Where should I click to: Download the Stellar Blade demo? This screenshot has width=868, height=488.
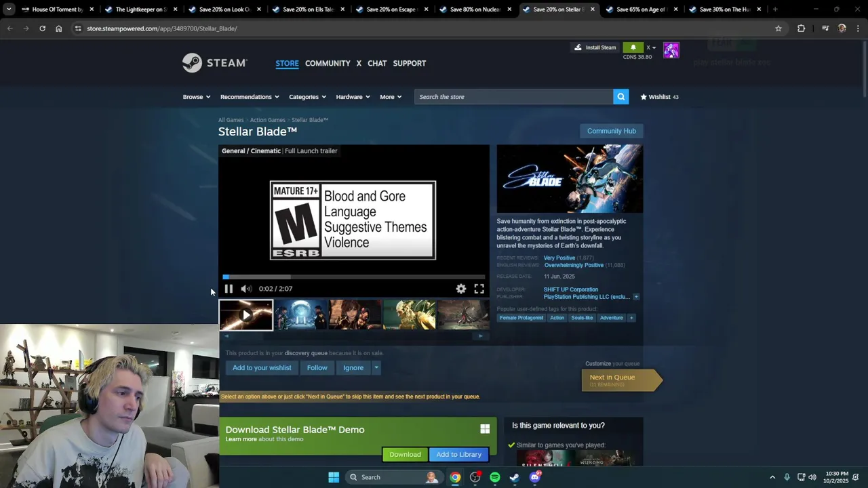click(405, 454)
